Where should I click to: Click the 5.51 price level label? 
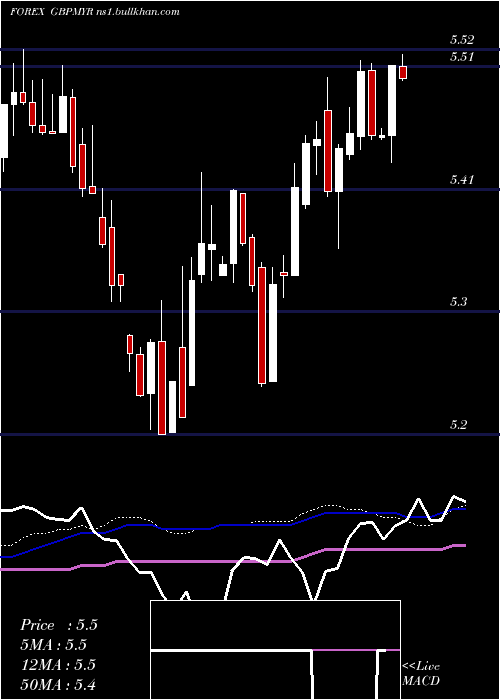pyautogui.click(x=462, y=57)
